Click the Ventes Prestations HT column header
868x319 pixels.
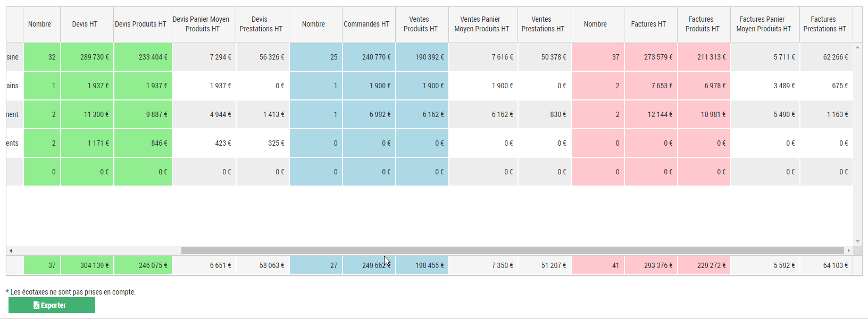pos(542,24)
